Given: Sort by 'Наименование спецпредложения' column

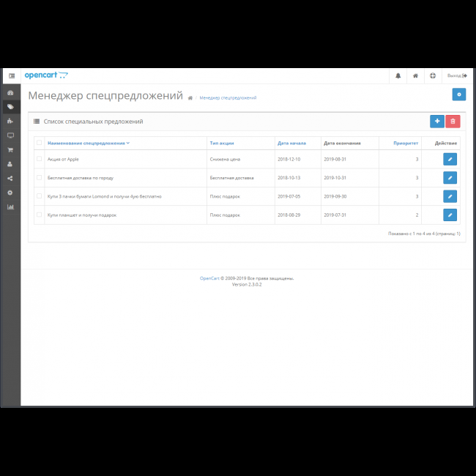Looking at the screenshot, I should (x=86, y=144).
